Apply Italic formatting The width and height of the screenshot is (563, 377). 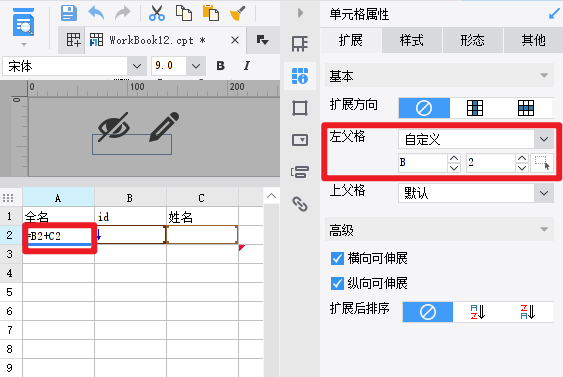pyautogui.click(x=247, y=66)
